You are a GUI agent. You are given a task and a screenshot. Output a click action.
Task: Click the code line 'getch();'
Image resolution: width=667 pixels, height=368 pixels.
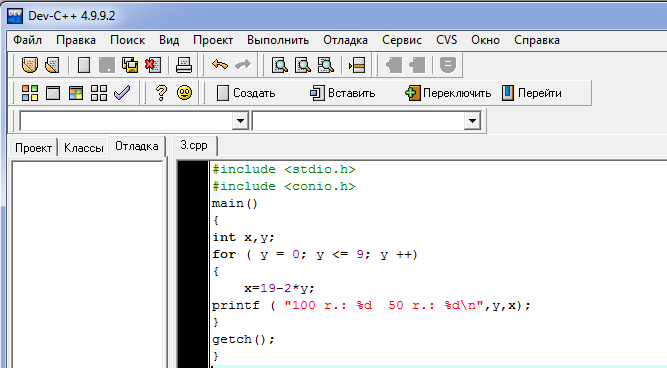pos(243,339)
